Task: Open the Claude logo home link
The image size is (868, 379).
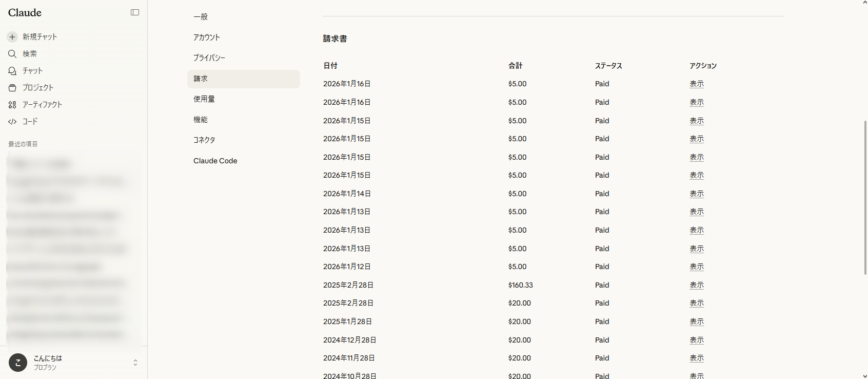Action: coord(25,12)
